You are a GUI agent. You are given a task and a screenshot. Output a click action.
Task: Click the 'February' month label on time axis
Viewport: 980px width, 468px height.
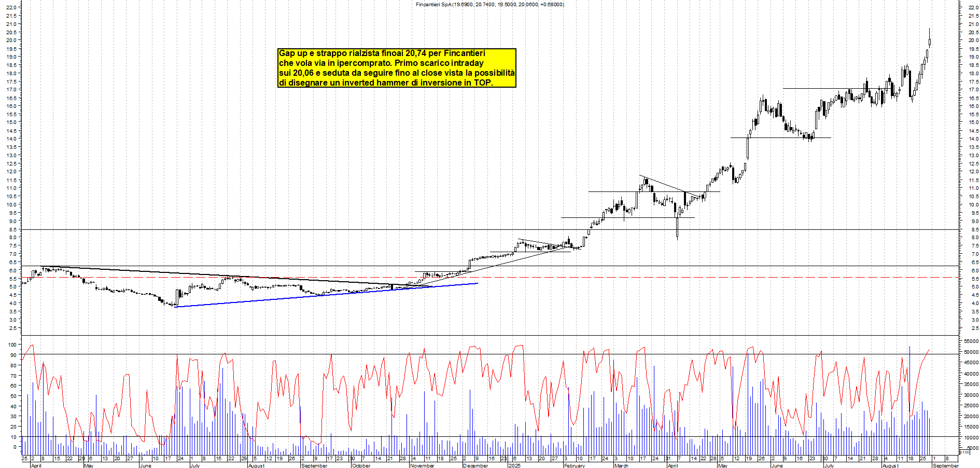pos(575,465)
